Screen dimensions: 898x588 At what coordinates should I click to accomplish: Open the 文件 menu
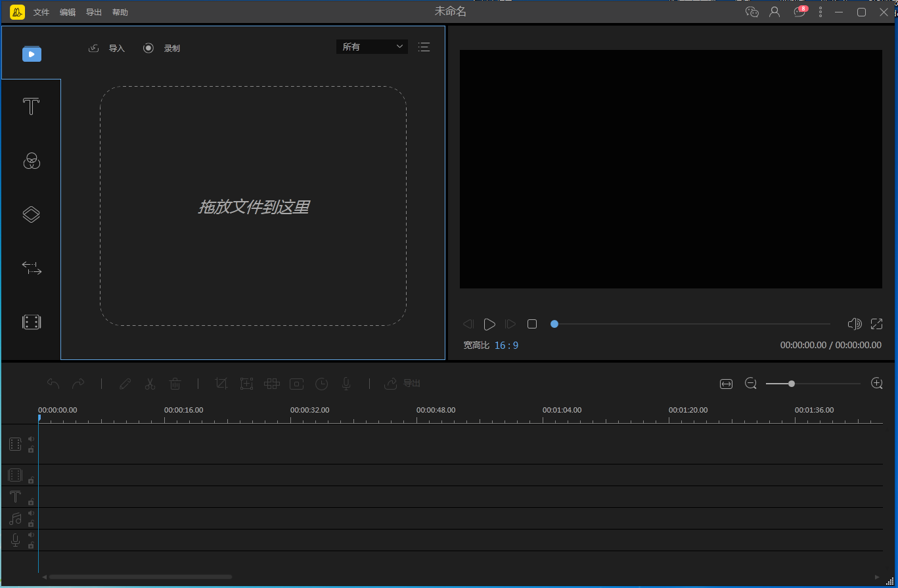click(x=41, y=12)
